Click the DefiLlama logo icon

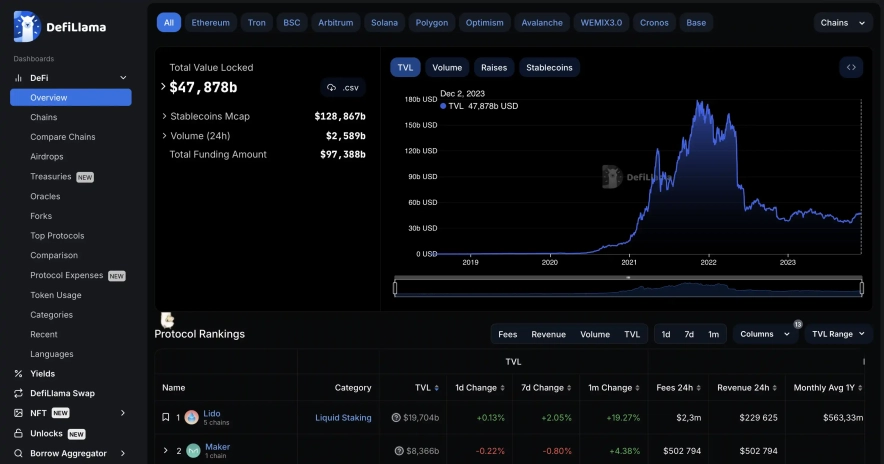[27, 27]
